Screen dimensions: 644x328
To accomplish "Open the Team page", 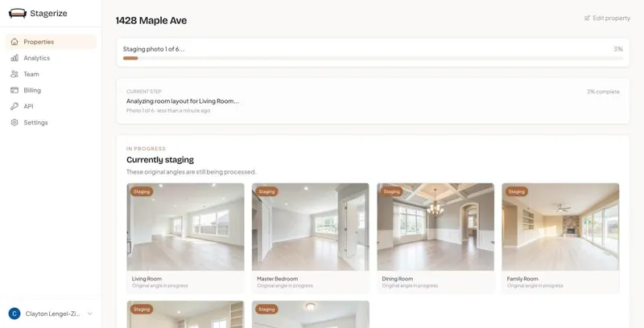I will (51, 74).
